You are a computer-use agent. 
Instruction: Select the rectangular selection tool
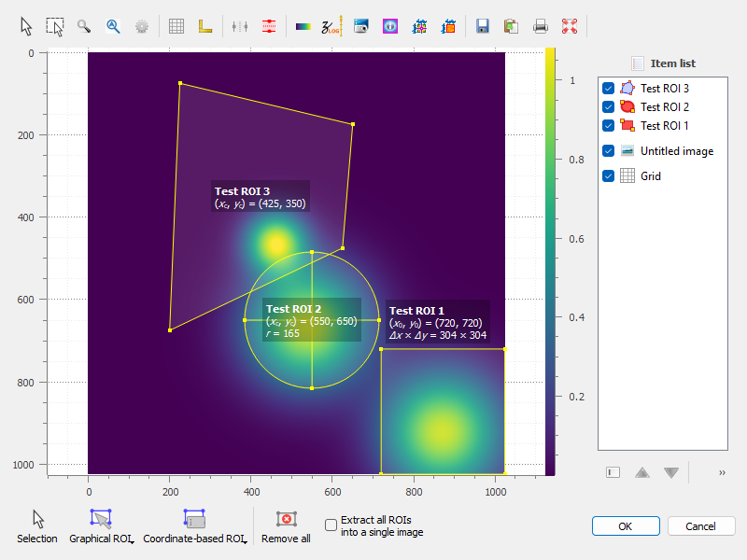click(x=55, y=26)
